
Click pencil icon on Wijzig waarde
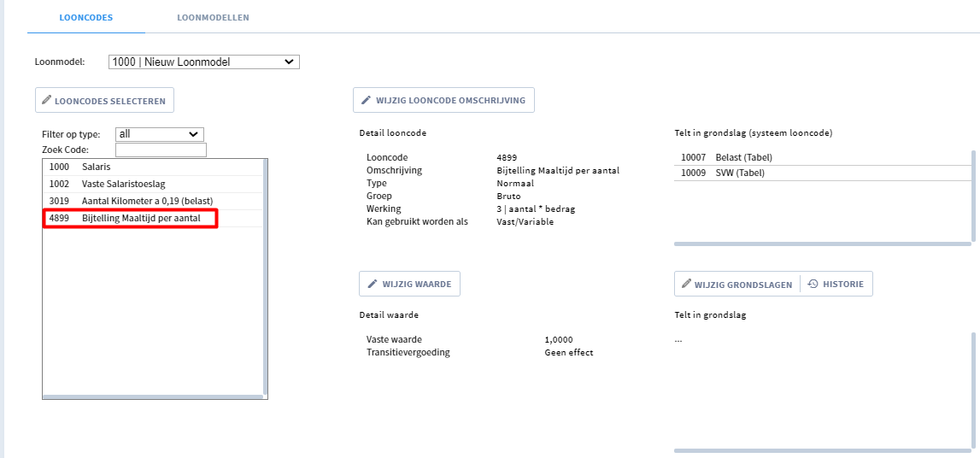click(x=372, y=284)
